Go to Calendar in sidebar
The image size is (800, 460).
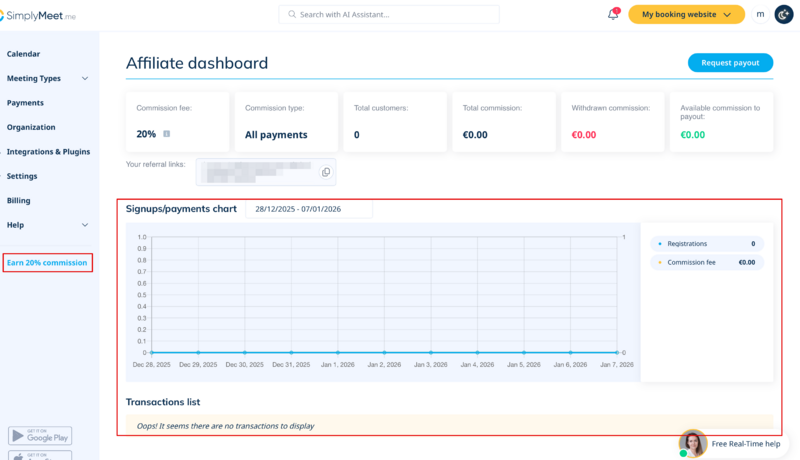[x=24, y=54]
